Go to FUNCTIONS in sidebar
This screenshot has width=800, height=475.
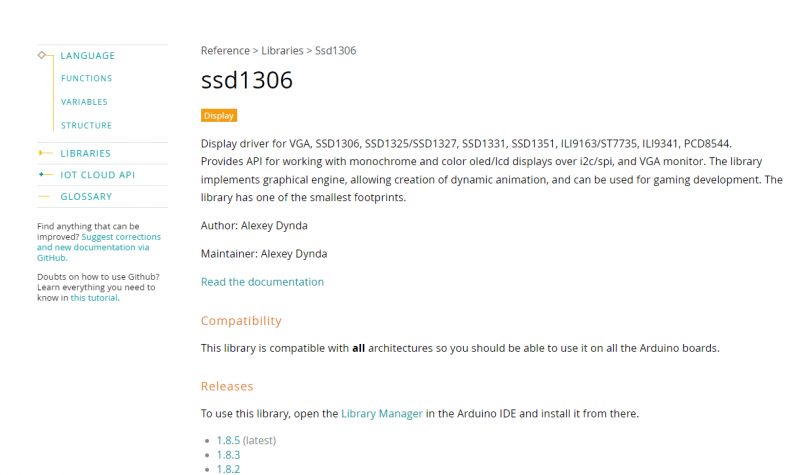tap(86, 79)
